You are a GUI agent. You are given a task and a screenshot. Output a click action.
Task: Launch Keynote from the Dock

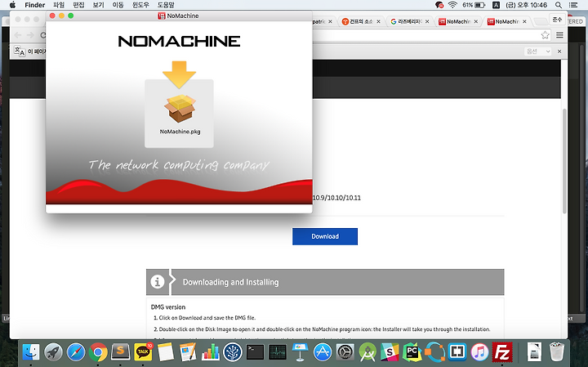pos(300,352)
